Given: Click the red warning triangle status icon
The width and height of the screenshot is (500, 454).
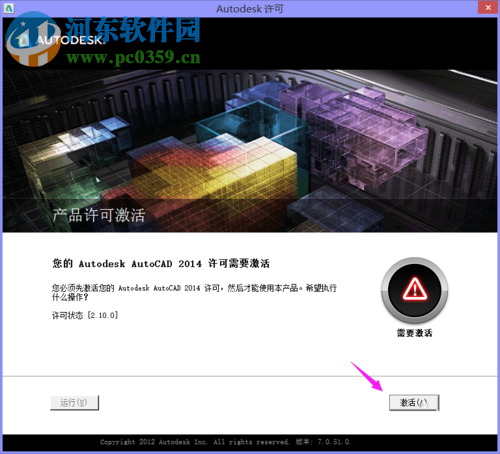Looking at the screenshot, I should (x=414, y=289).
